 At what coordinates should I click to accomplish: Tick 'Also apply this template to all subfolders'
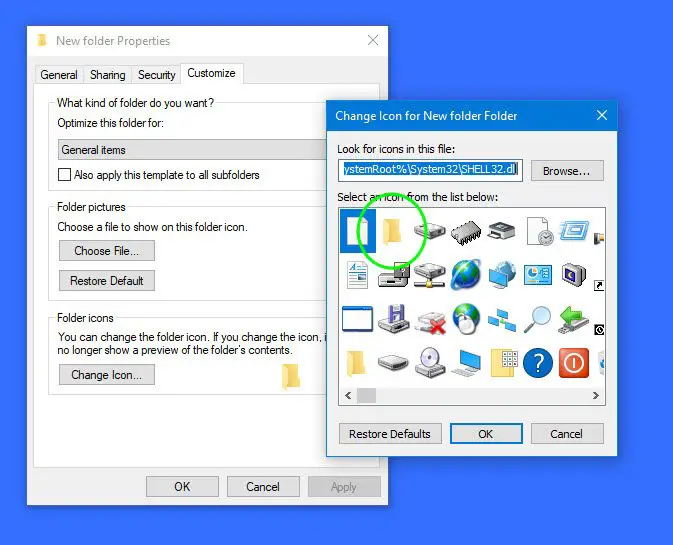click(64, 175)
